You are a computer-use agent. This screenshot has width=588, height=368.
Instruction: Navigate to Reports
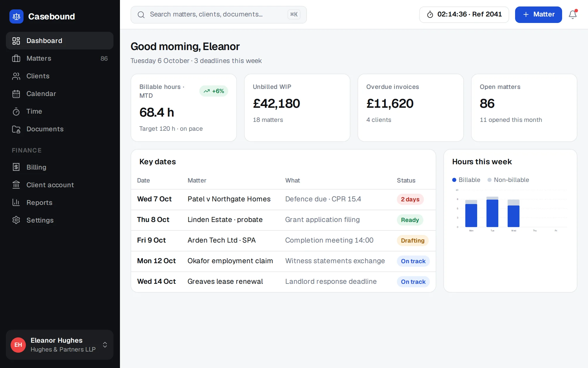click(60, 203)
